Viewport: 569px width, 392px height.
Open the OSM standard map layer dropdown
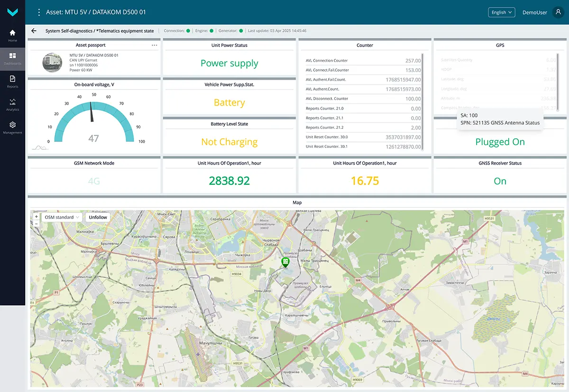pyautogui.click(x=62, y=217)
